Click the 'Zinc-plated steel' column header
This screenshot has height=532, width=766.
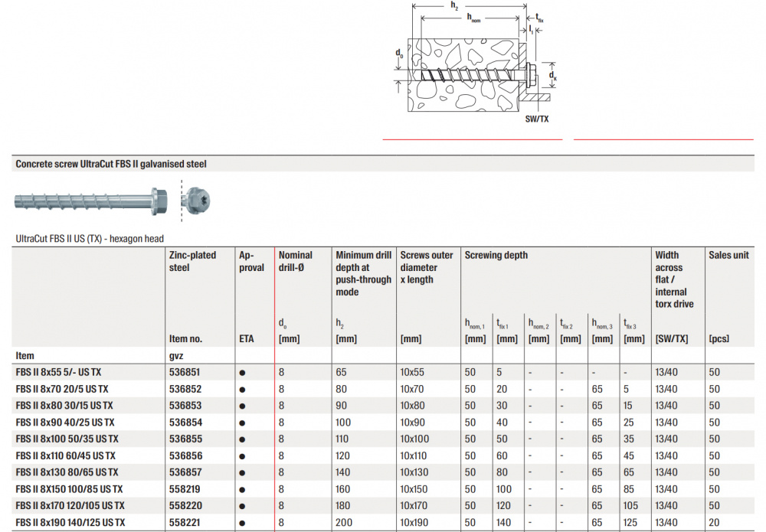pos(192,261)
